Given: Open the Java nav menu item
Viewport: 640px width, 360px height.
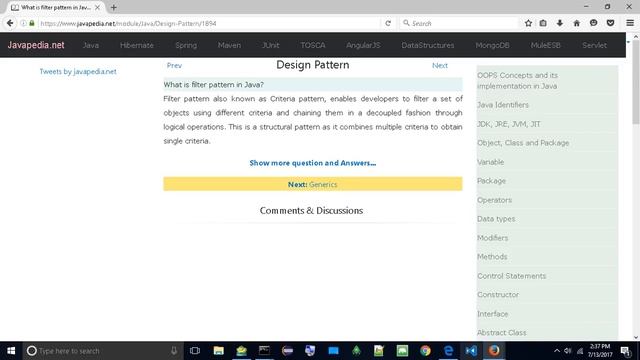Looking at the screenshot, I should [x=91, y=45].
